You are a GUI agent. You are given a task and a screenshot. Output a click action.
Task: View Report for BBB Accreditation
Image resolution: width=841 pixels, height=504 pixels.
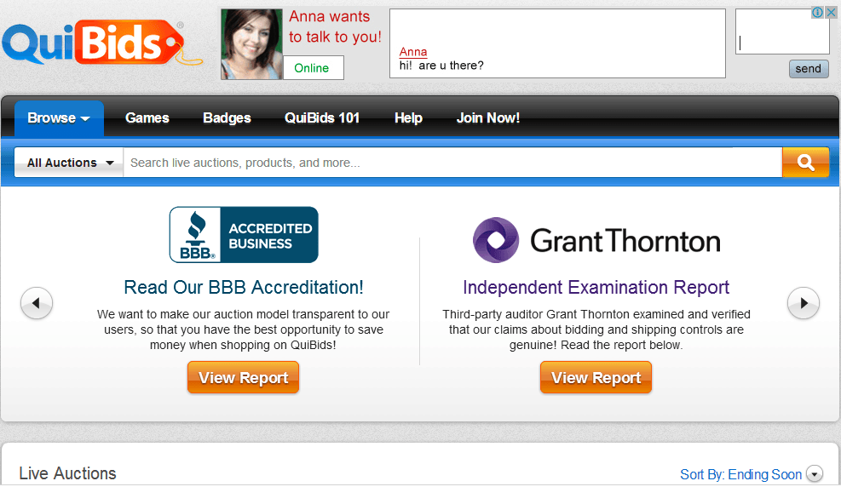tap(243, 377)
